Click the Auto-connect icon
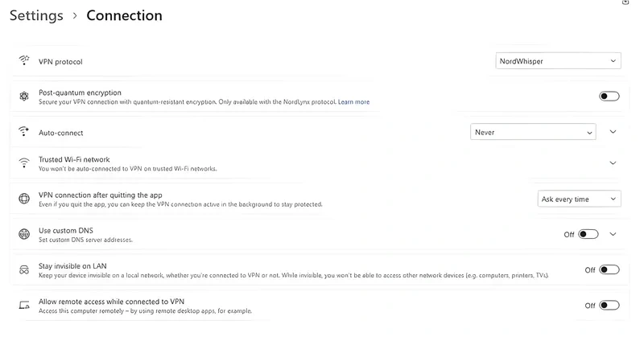The width and height of the screenshot is (644, 337). point(23,132)
